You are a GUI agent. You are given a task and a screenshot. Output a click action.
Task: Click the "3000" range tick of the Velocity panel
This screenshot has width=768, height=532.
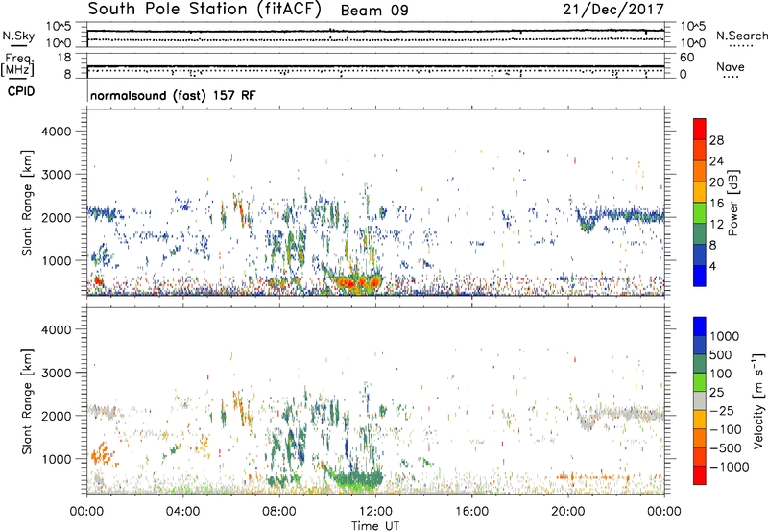coord(56,373)
